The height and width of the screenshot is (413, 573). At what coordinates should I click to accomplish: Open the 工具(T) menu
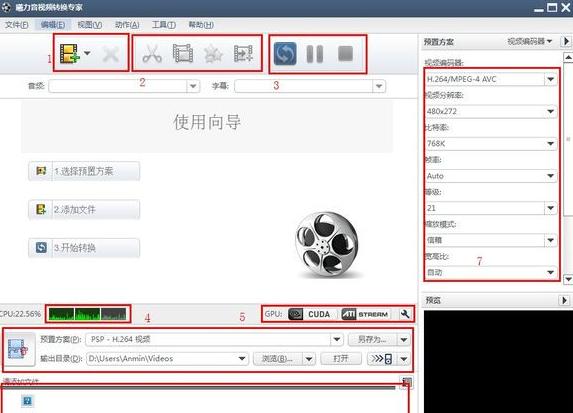(164, 25)
